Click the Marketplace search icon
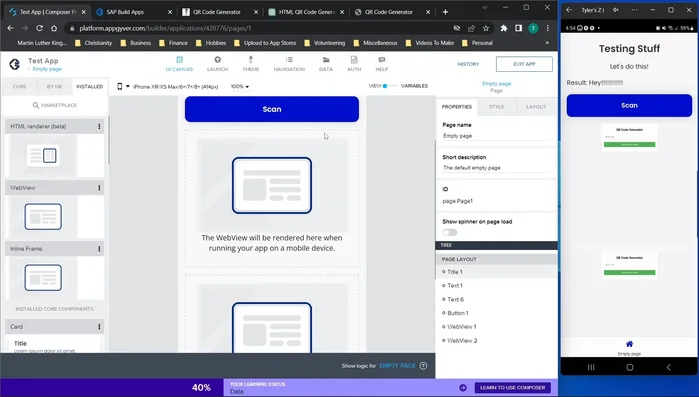This screenshot has width=699, height=397. point(35,105)
